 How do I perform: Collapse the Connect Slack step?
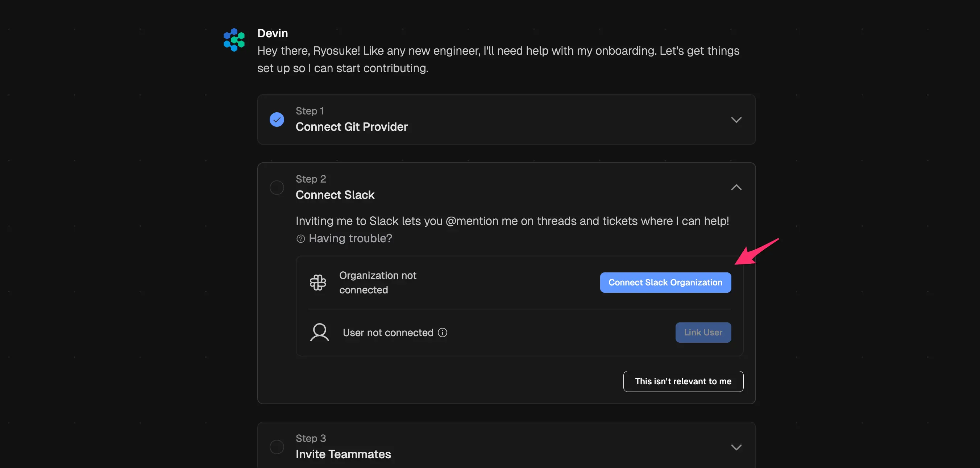pyautogui.click(x=736, y=187)
